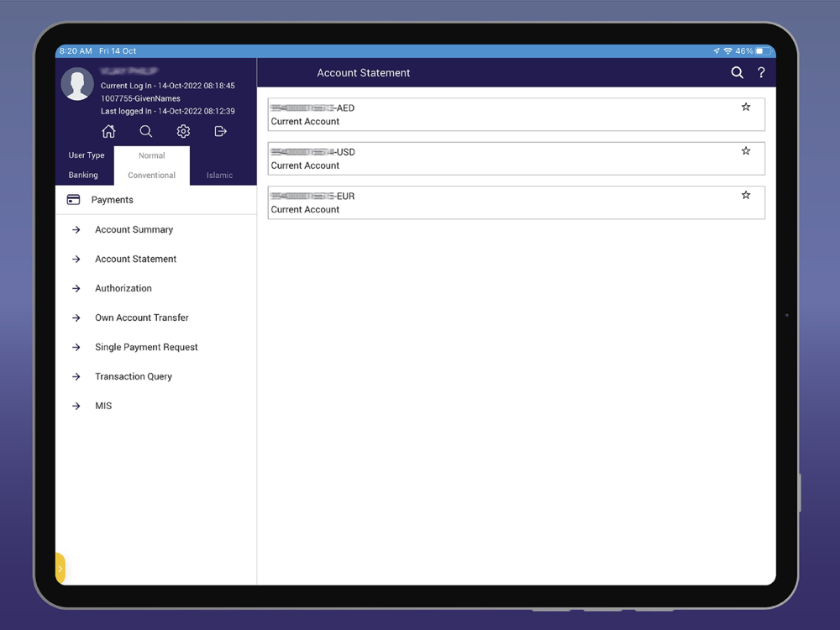
Task: Click the Current Log In timestamp text
Action: click(168, 86)
